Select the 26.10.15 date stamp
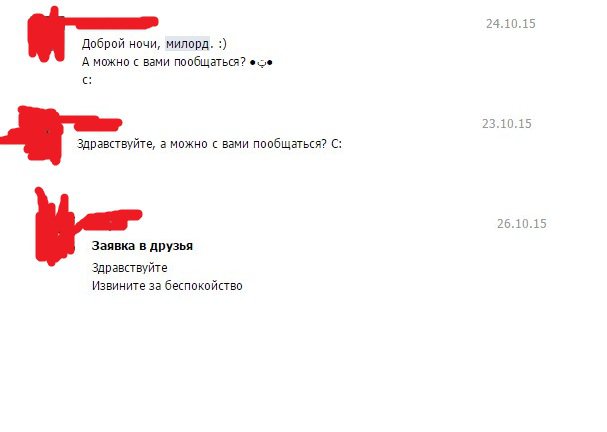This screenshot has width=607, height=432. pos(521,223)
